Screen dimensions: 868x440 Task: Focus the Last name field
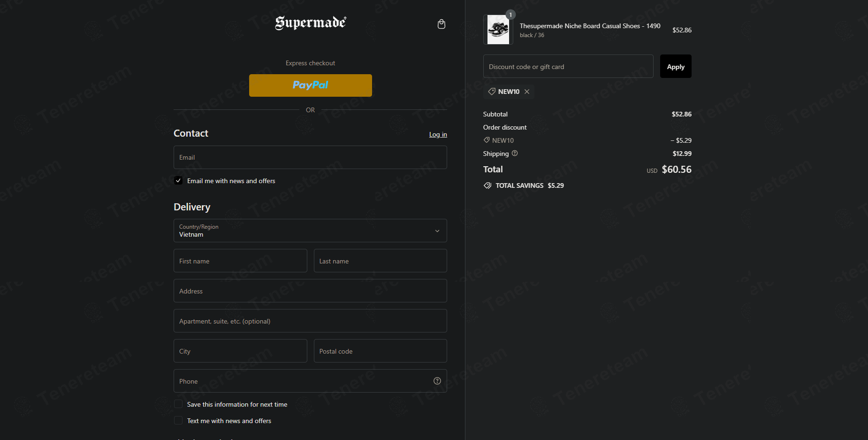point(381,261)
